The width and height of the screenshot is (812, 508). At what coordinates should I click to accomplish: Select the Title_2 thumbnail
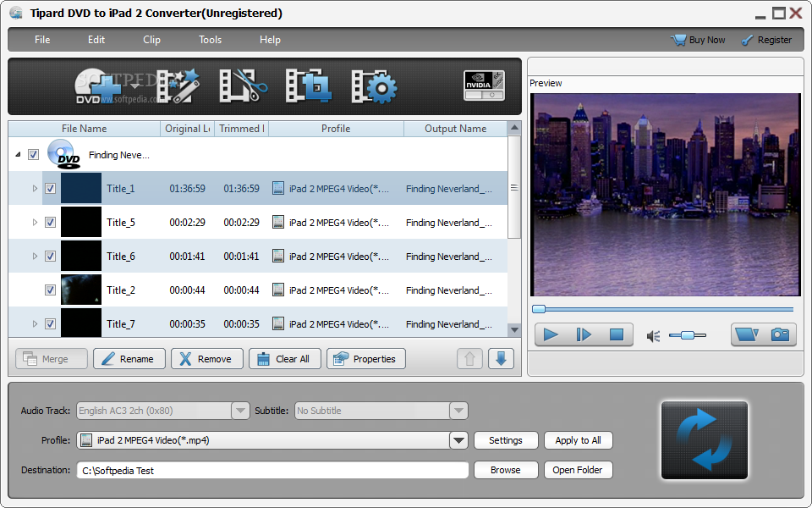[x=81, y=290]
